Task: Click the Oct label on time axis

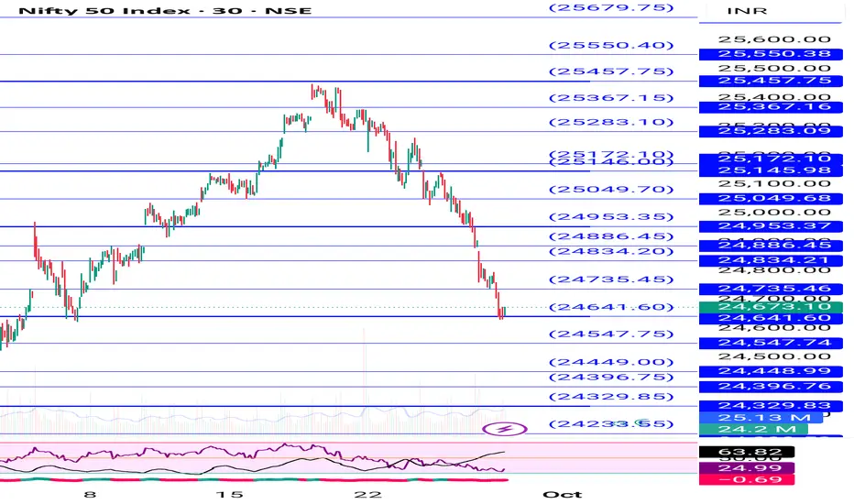Action: [563, 495]
